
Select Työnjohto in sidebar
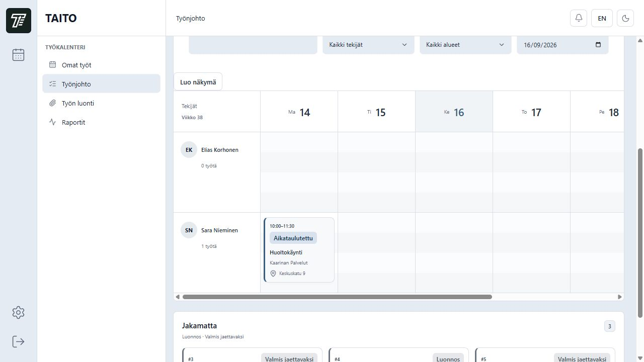click(x=101, y=84)
